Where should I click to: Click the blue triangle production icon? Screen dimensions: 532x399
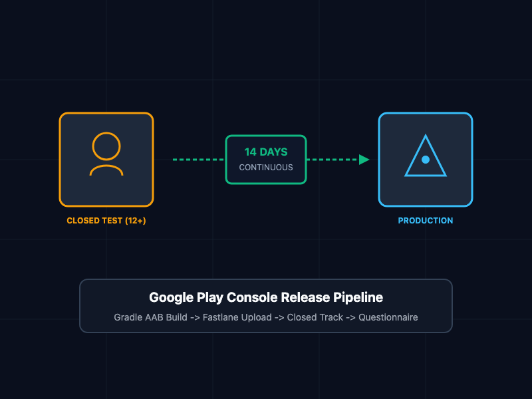(426, 156)
